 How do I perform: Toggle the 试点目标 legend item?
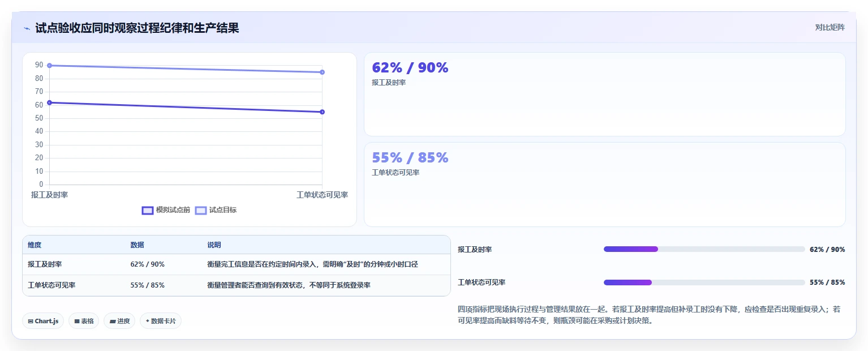[216, 210]
